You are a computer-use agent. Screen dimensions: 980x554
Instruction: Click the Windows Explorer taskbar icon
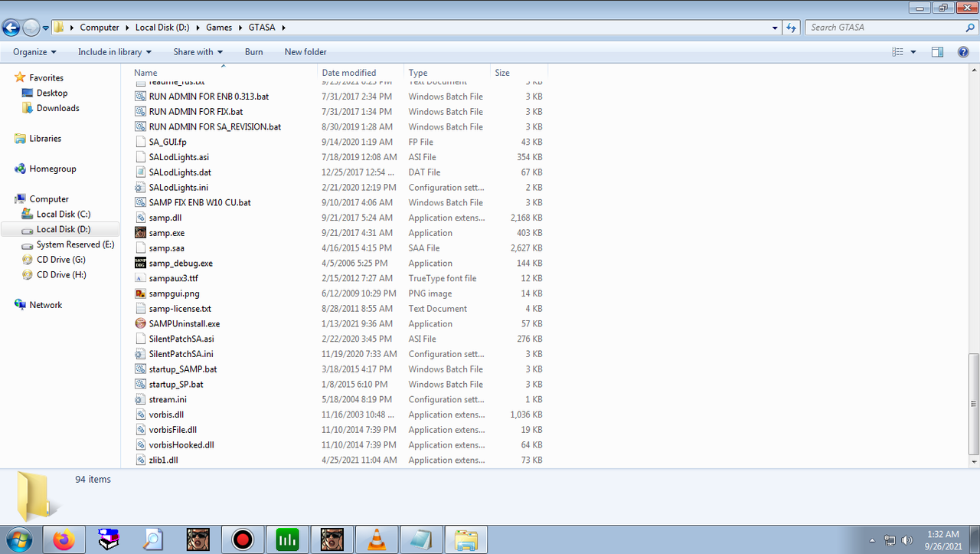click(466, 539)
